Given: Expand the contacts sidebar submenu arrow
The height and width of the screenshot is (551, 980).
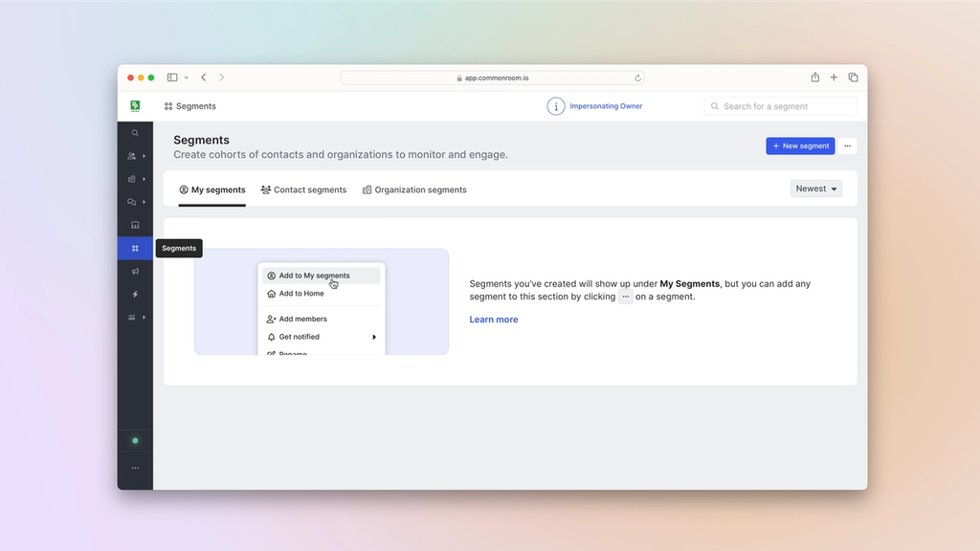Looking at the screenshot, I should [144, 156].
